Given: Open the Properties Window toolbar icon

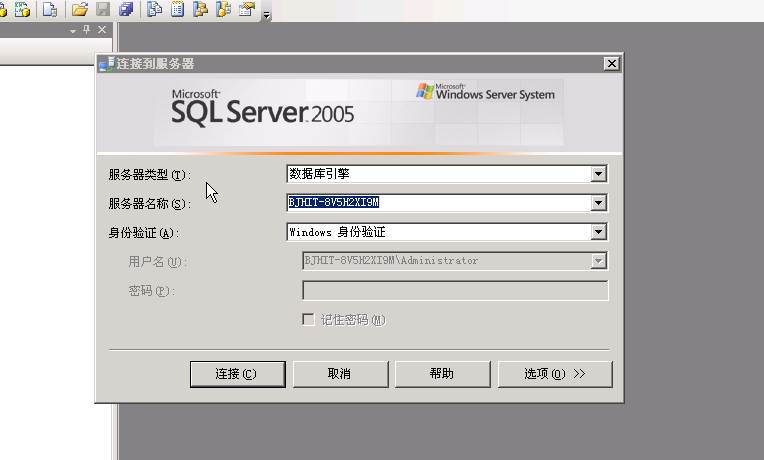Looking at the screenshot, I should tap(247, 9).
